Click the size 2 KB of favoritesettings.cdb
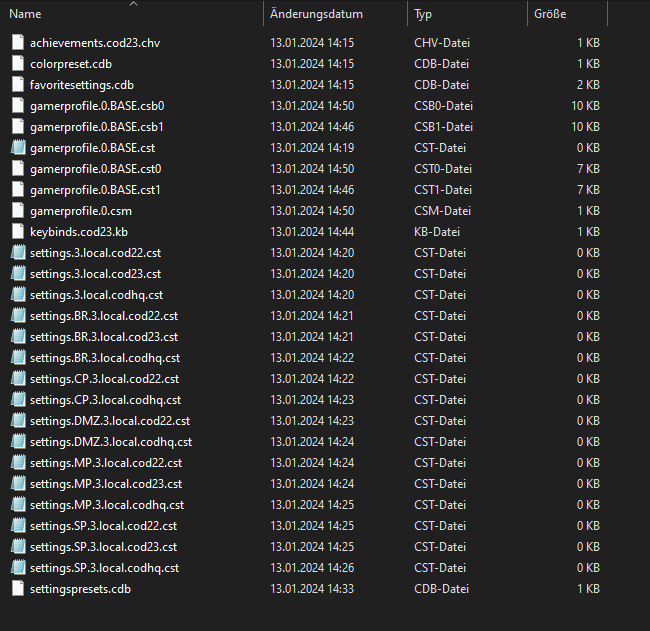This screenshot has width=650, height=631. tap(588, 85)
